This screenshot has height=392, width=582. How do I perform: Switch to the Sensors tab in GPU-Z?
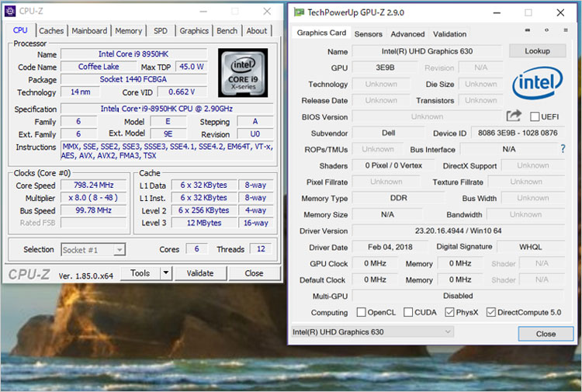368,34
